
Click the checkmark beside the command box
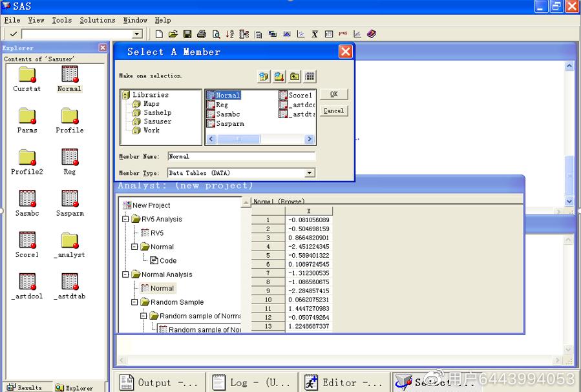pos(13,34)
